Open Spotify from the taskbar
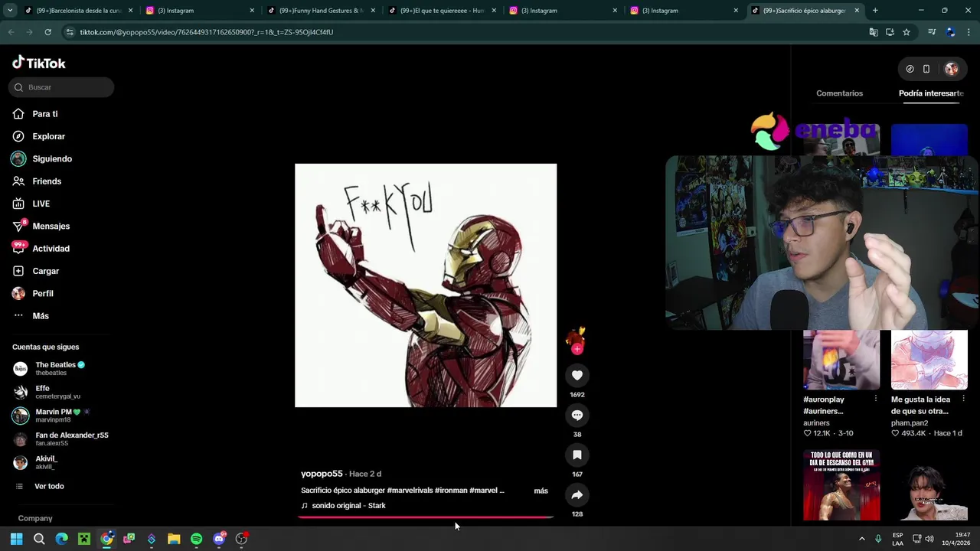This screenshot has height=551, width=980. pos(197,539)
